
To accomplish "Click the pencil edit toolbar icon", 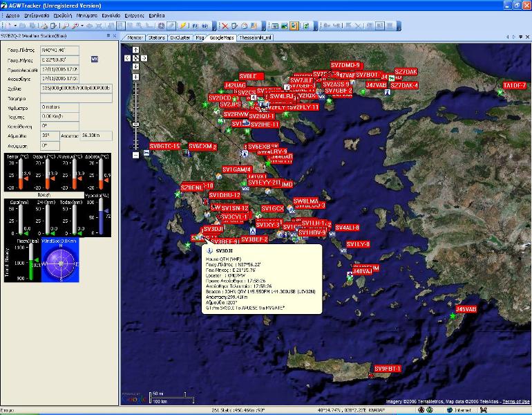I will (171, 26).
